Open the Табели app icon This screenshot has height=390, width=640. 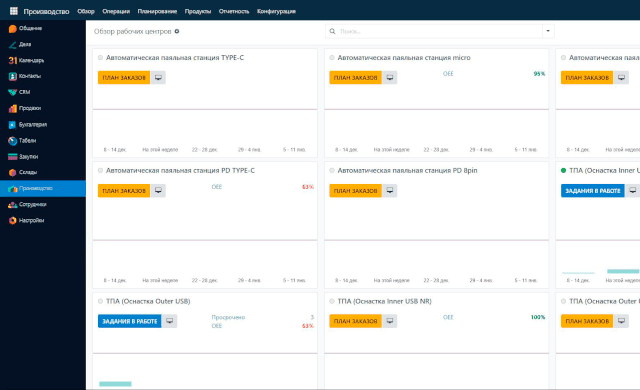pos(13,141)
